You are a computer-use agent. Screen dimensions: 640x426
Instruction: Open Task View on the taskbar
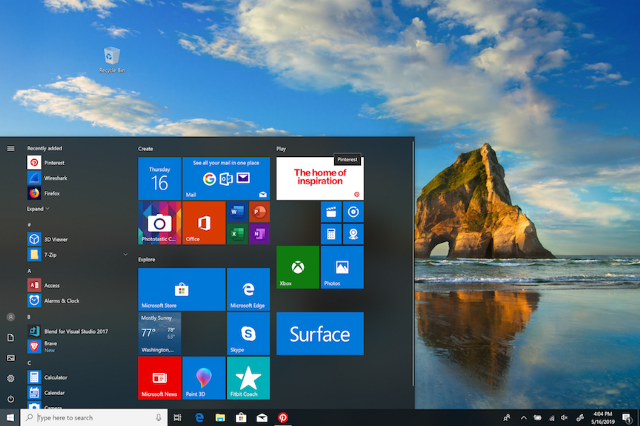[178, 417]
